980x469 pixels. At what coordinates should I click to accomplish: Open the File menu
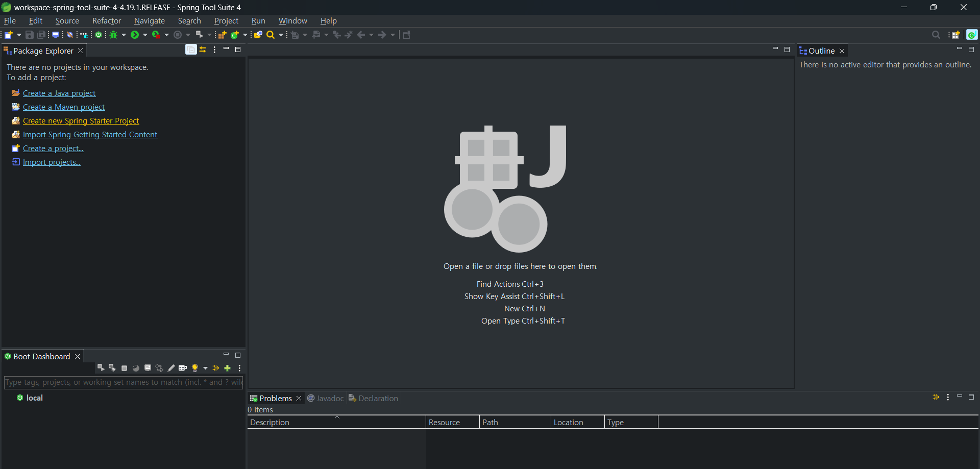[x=10, y=21]
